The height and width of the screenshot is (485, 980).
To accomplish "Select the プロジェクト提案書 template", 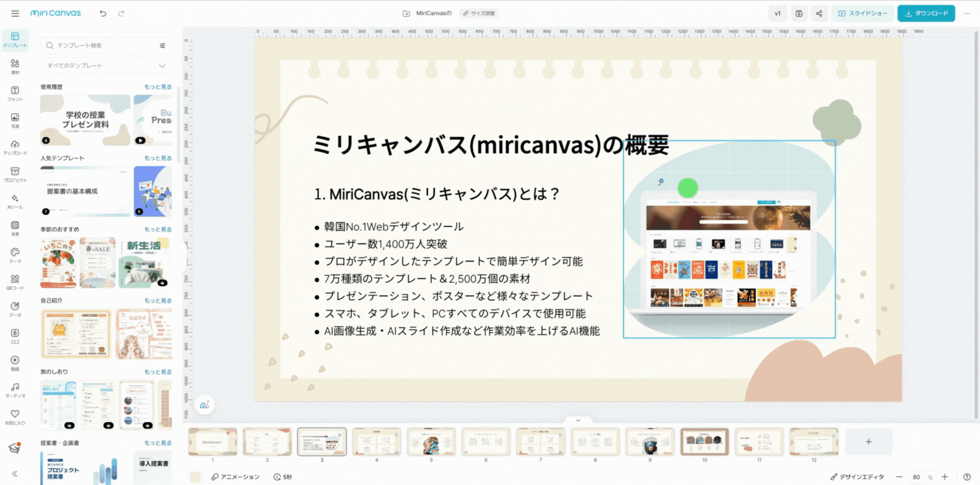I will pos(85,468).
